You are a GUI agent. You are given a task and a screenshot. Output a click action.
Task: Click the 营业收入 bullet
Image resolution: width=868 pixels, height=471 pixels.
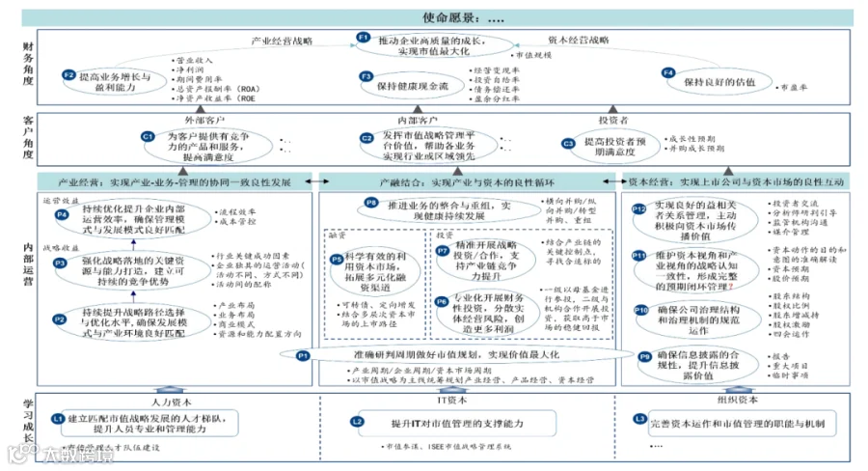click(x=192, y=61)
